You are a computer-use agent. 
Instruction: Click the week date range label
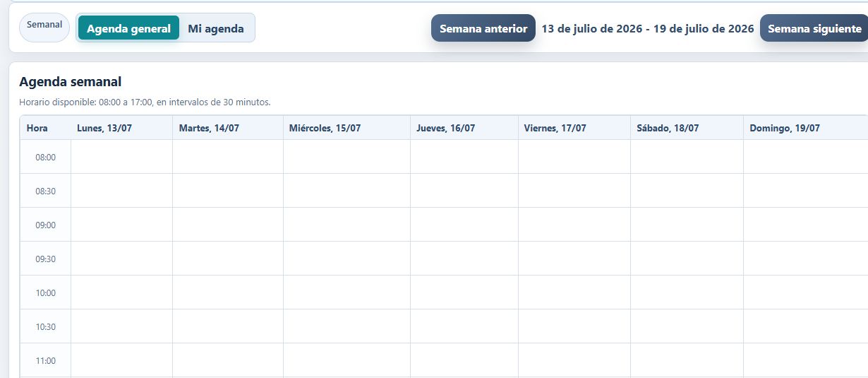[648, 29]
